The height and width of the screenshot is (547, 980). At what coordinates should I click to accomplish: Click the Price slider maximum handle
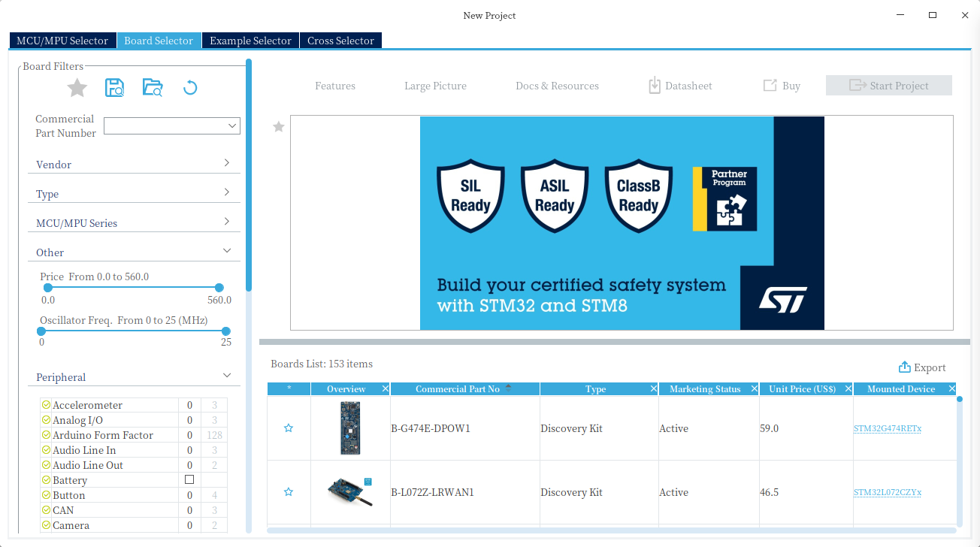tap(219, 288)
